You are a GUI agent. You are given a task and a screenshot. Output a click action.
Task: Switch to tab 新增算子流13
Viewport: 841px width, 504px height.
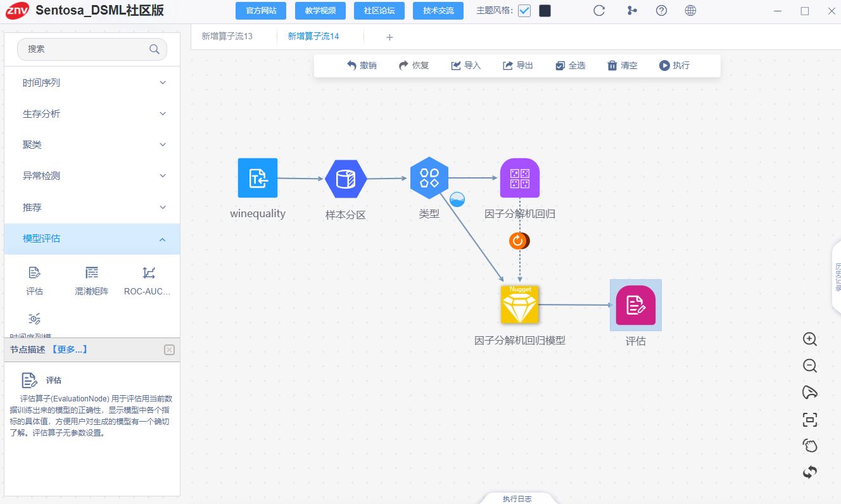click(227, 36)
